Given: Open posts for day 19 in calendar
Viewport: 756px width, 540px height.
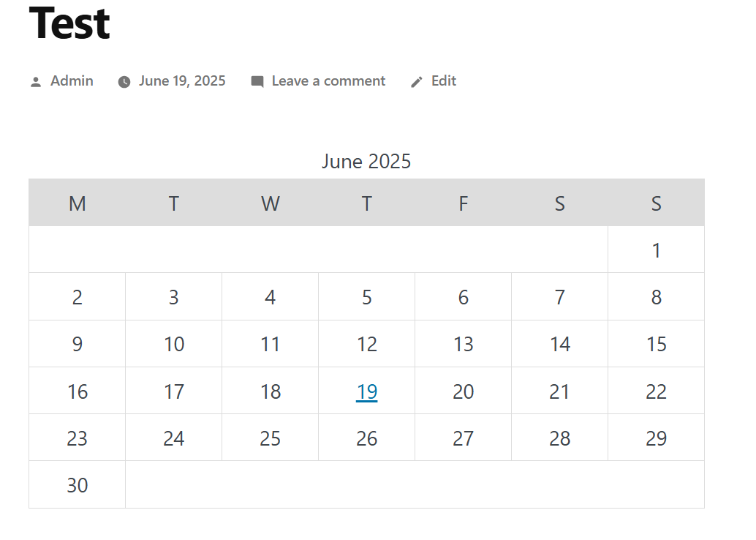Looking at the screenshot, I should (367, 391).
